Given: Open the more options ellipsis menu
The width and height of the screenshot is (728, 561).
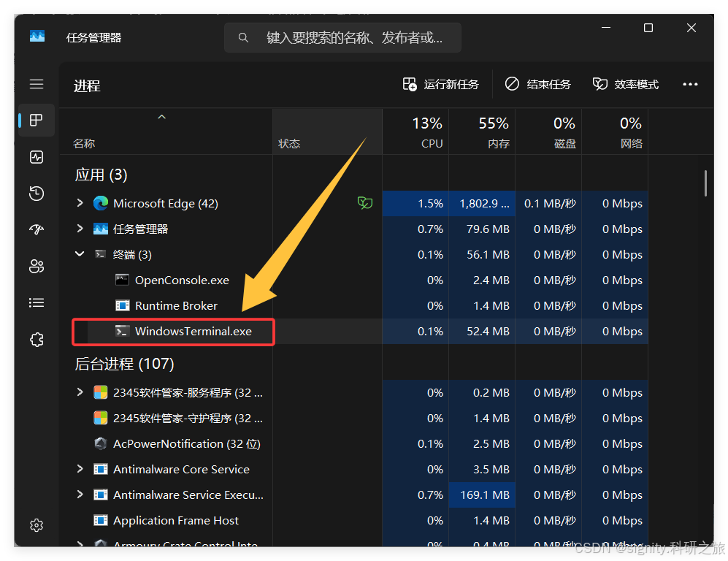Looking at the screenshot, I should point(690,84).
